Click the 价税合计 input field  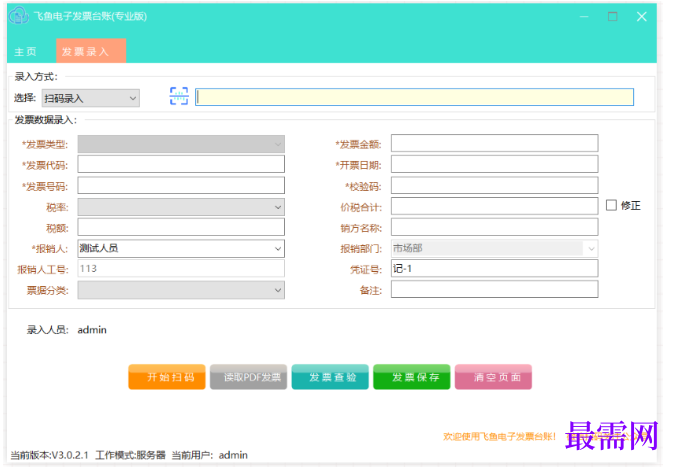click(494, 206)
